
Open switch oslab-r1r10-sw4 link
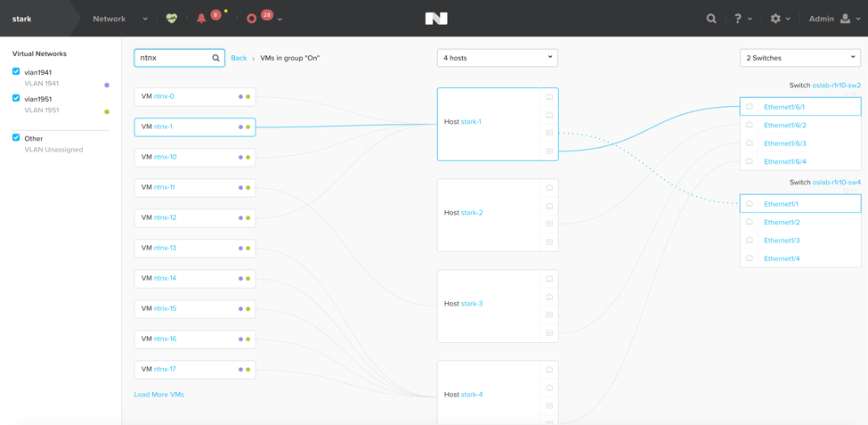(837, 183)
